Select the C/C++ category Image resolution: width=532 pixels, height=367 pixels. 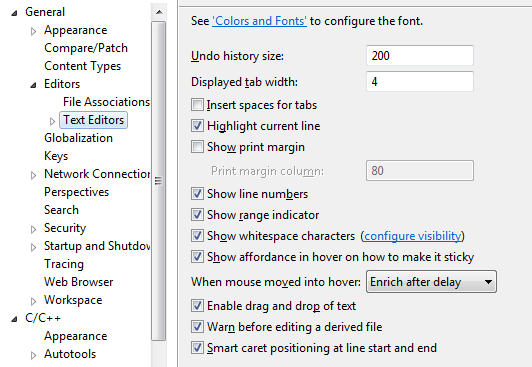click(x=43, y=318)
